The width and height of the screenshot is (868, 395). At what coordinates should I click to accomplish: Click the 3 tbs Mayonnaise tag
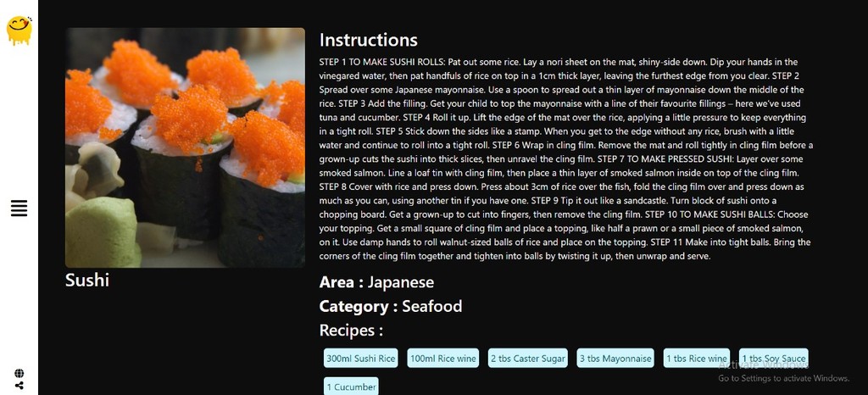coord(615,359)
